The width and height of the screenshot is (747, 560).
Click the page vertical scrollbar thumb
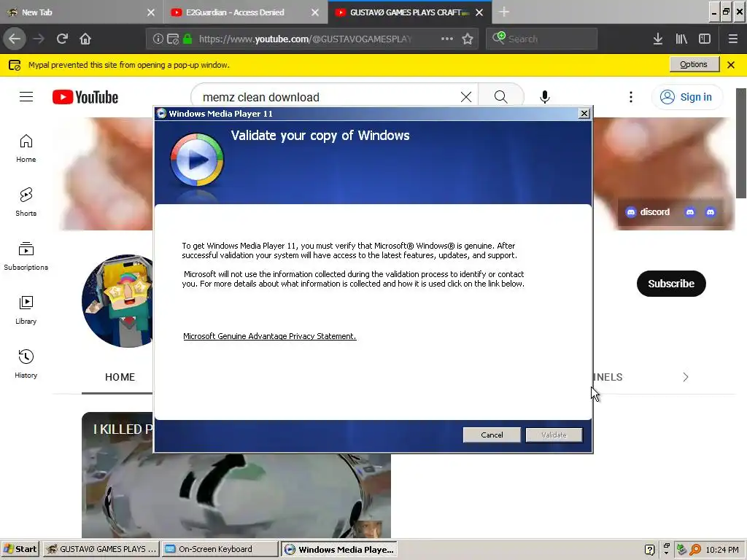(741, 143)
